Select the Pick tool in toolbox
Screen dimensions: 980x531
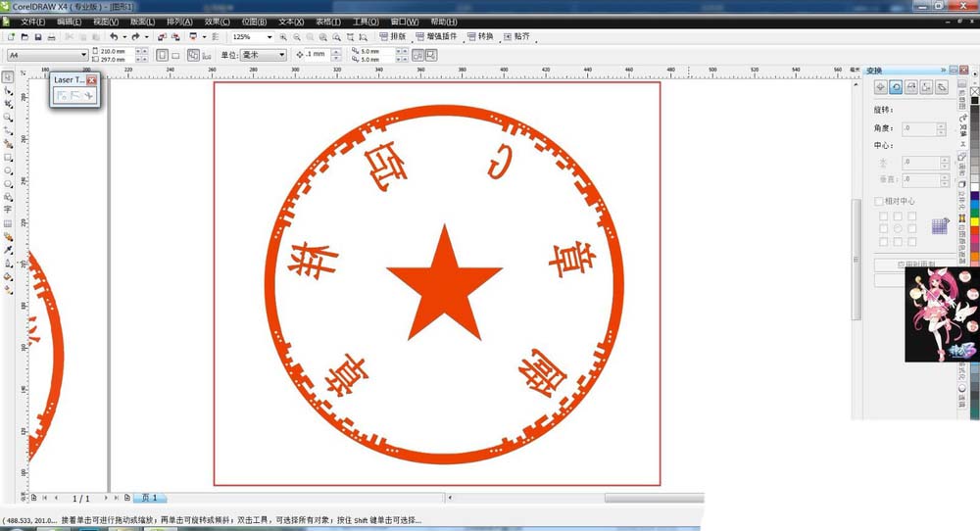8,76
